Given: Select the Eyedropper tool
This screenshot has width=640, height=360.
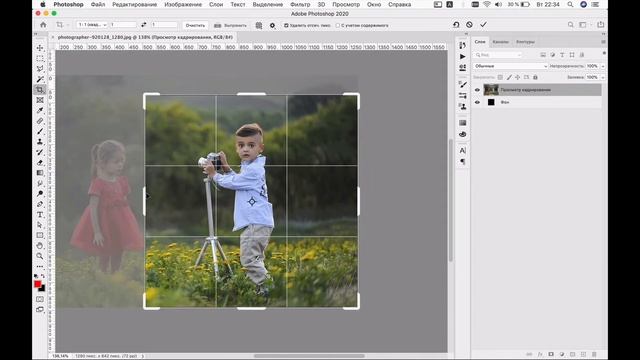Looking at the screenshot, I should 40,110.
